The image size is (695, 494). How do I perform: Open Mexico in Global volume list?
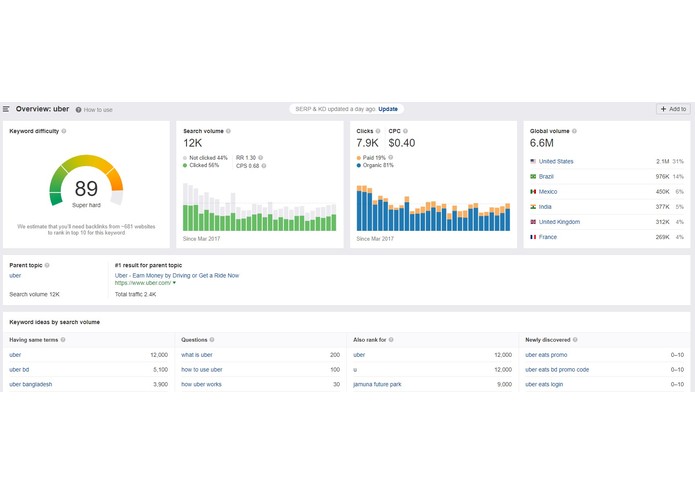pyautogui.click(x=548, y=192)
